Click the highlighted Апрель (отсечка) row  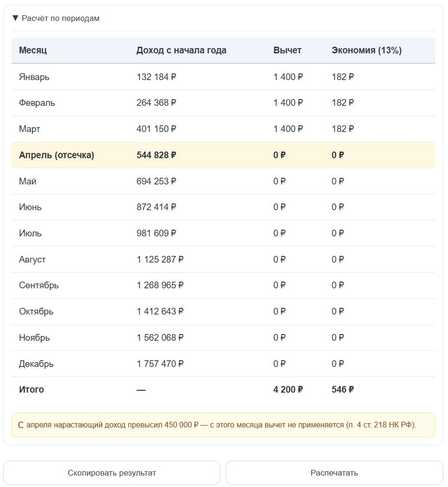[223, 155]
